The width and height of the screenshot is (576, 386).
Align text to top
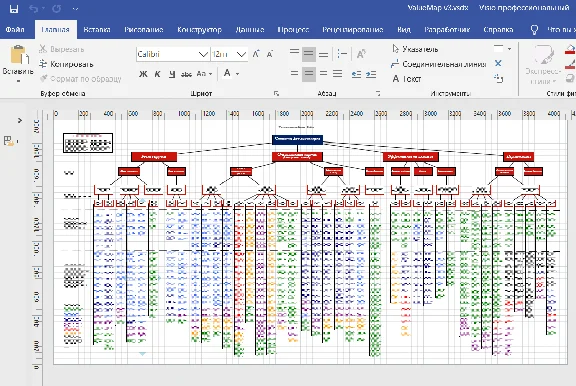[294, 54]
